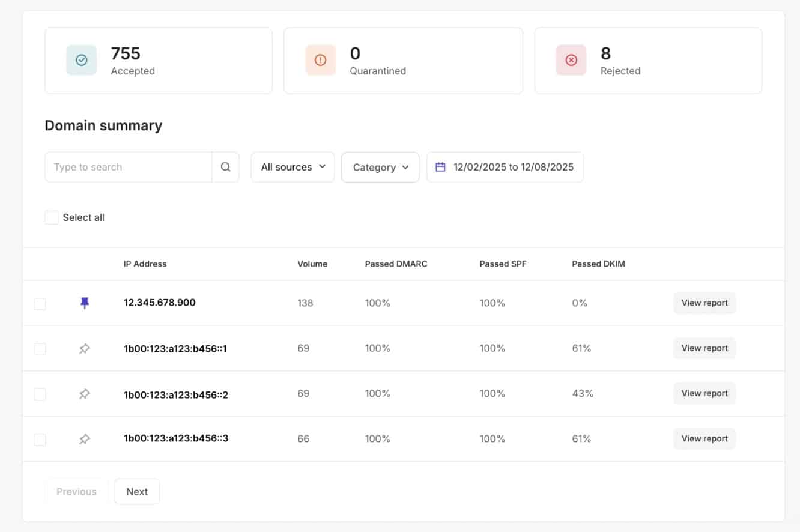Click the Passed SPF column header
The height and width of the screenshot is (532, 800).
click(503, 264)
